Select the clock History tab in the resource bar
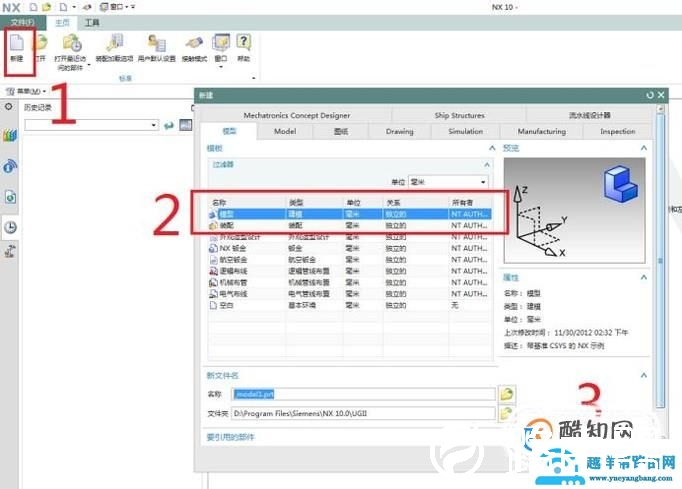682x489 pixels. [10, 227]
